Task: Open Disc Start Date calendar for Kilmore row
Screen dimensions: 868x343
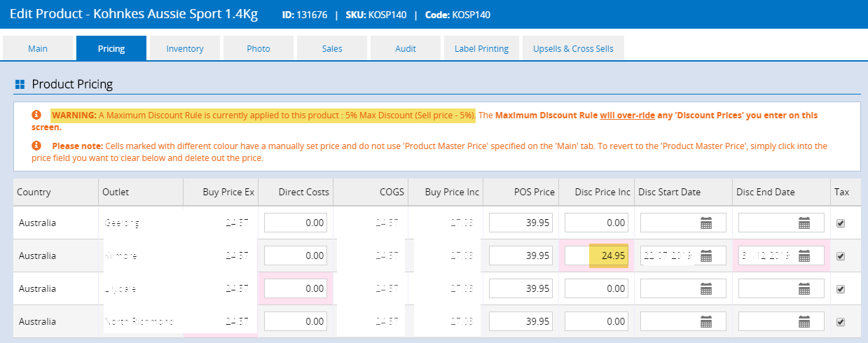Action: [x=706, y=256]
